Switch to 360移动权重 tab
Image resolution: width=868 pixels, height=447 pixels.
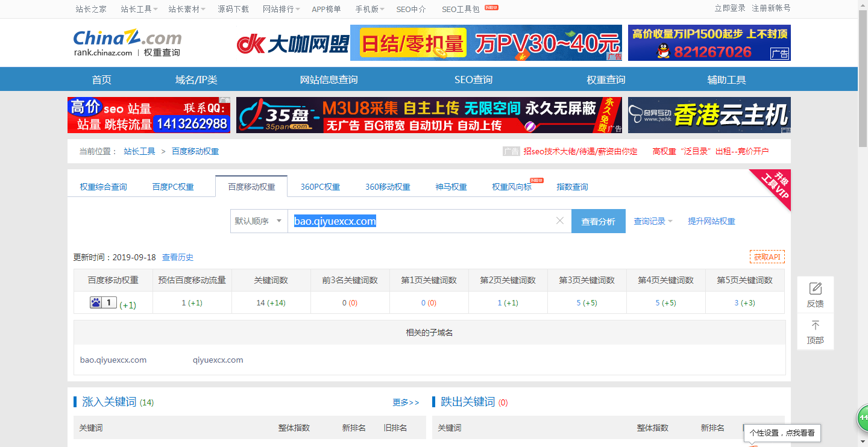388,187
